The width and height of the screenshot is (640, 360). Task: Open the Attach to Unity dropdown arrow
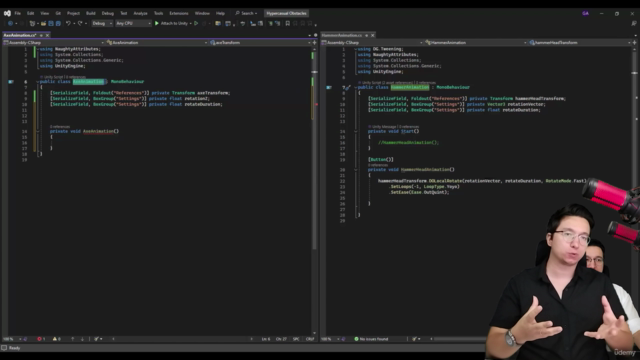191,24
